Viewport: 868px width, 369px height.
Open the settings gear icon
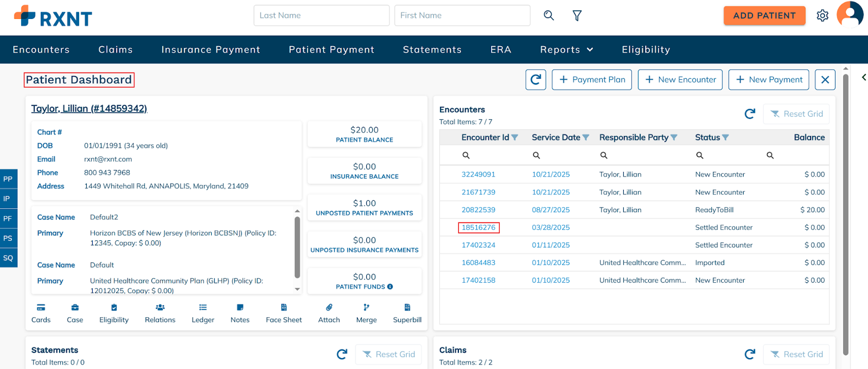click(x=822, y=16)
